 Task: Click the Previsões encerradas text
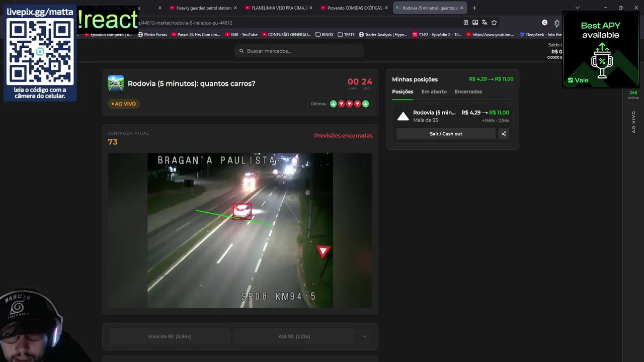[343, 136]
